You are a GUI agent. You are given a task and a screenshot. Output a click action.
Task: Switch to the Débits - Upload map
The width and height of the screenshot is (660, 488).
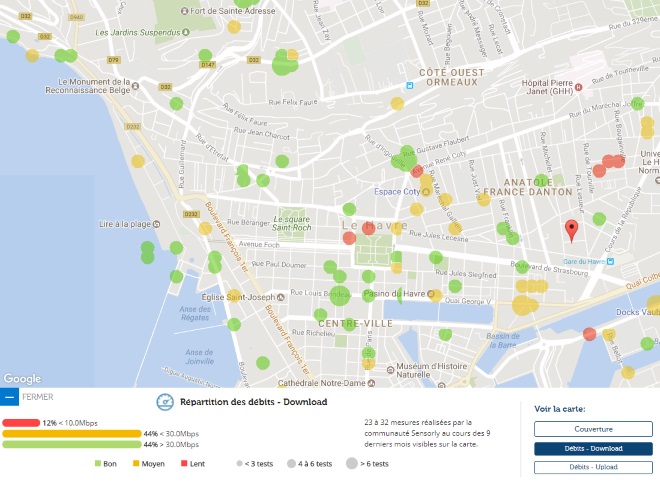593,467
